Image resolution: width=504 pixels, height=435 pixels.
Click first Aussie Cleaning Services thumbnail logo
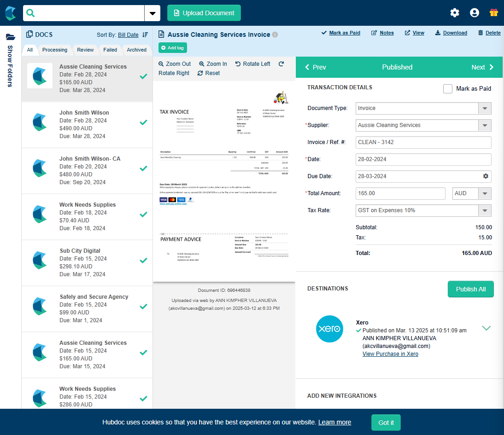pyautogui.click(x=40, y=76)
